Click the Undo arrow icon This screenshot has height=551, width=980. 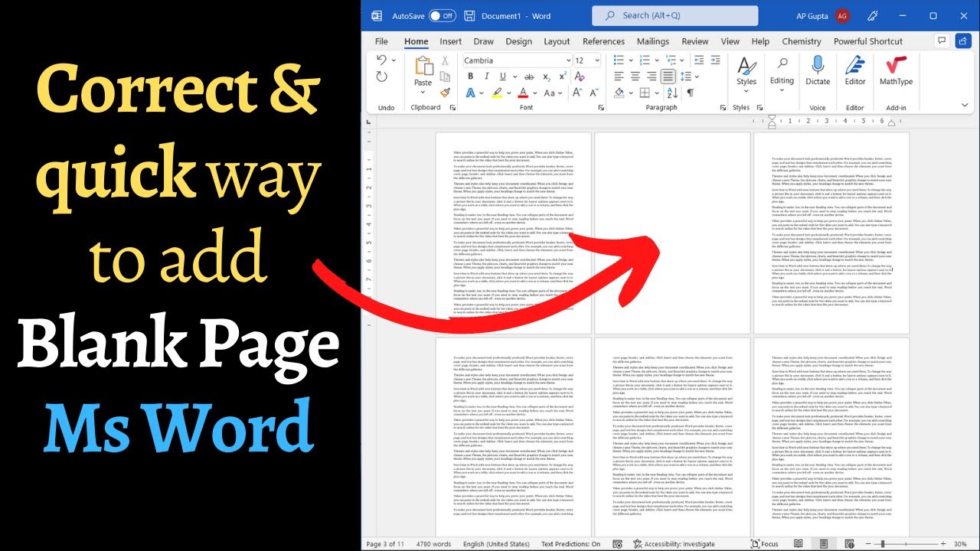[381, 60]
